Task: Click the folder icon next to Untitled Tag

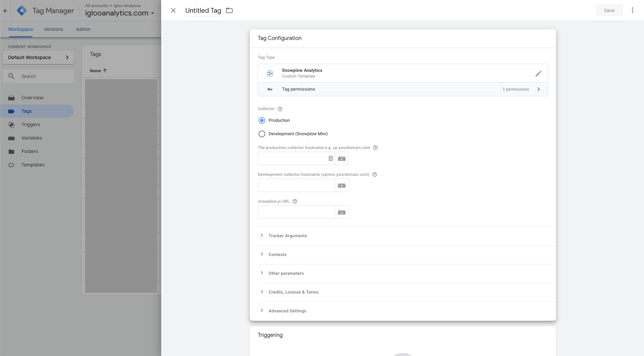Action: click(229, 10)
